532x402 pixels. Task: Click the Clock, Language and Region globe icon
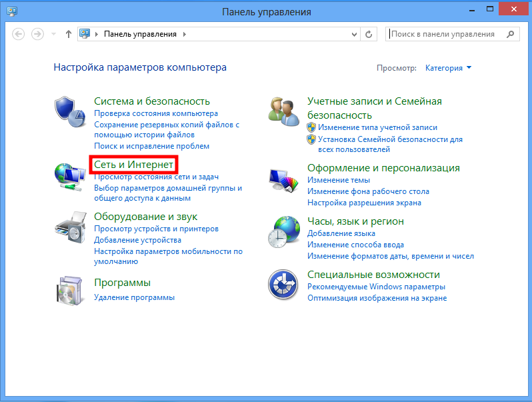(283, 232)
